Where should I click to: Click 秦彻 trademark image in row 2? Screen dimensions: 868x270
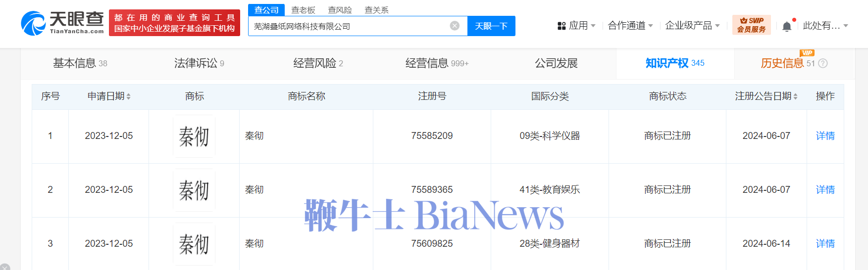[194, 190]
